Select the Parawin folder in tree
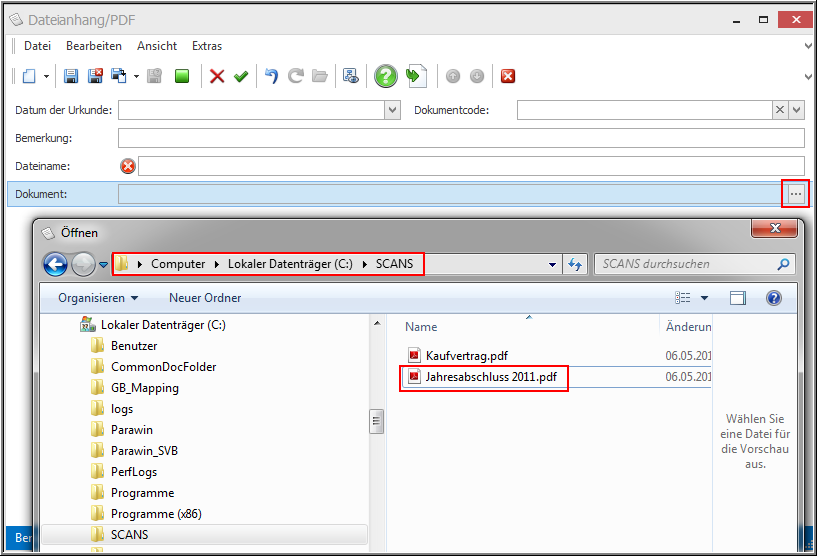The height and width of the screenshot is (556, 817). (134, 430)
